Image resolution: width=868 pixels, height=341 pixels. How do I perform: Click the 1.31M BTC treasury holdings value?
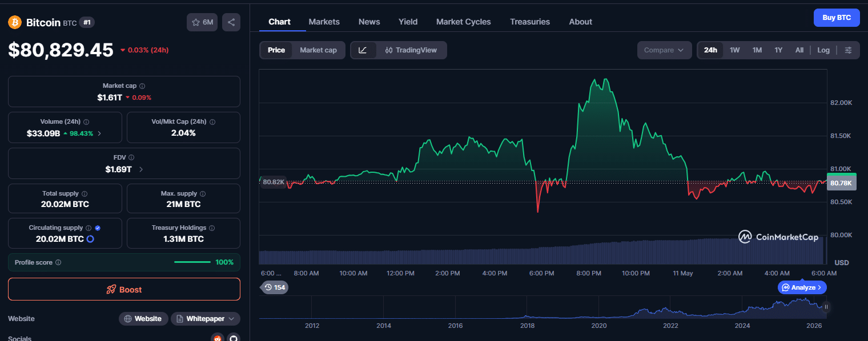(x=183, y=239)
